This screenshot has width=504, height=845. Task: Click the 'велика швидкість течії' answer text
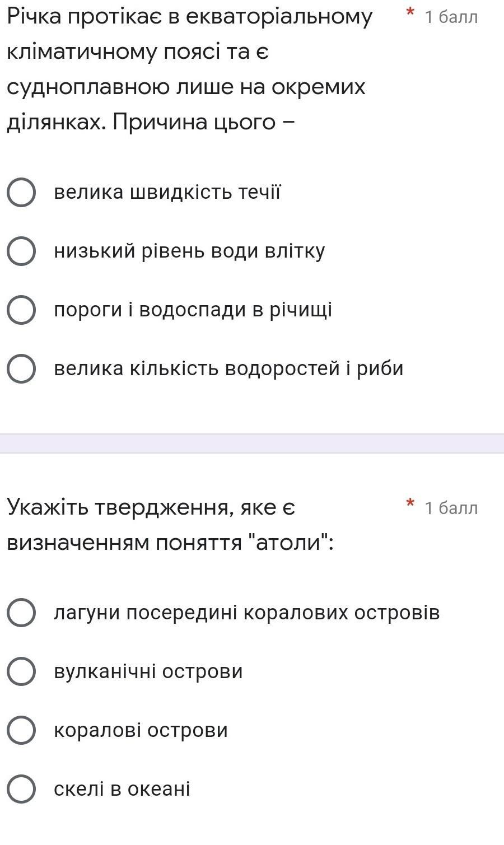[167, 193]
